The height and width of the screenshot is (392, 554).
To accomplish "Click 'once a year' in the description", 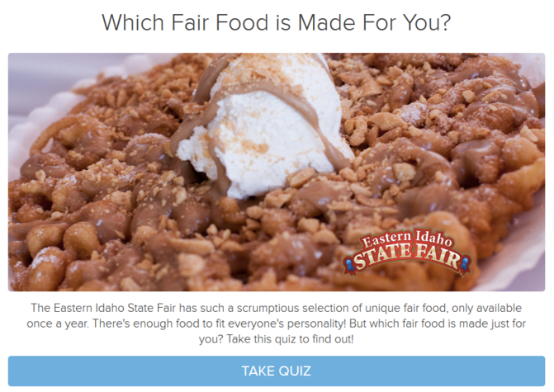I will [x=57, y=324].
